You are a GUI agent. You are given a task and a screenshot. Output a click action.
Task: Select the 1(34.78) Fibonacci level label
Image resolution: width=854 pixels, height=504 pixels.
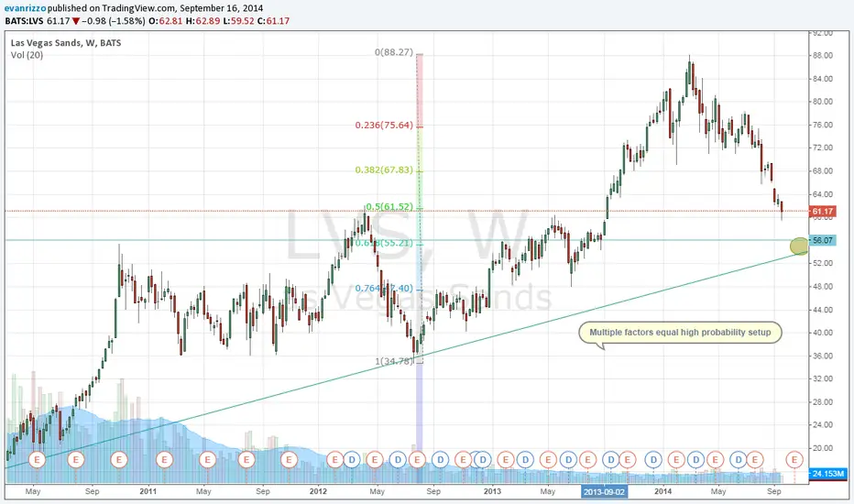pyautogui.click(x=394, y=361)
